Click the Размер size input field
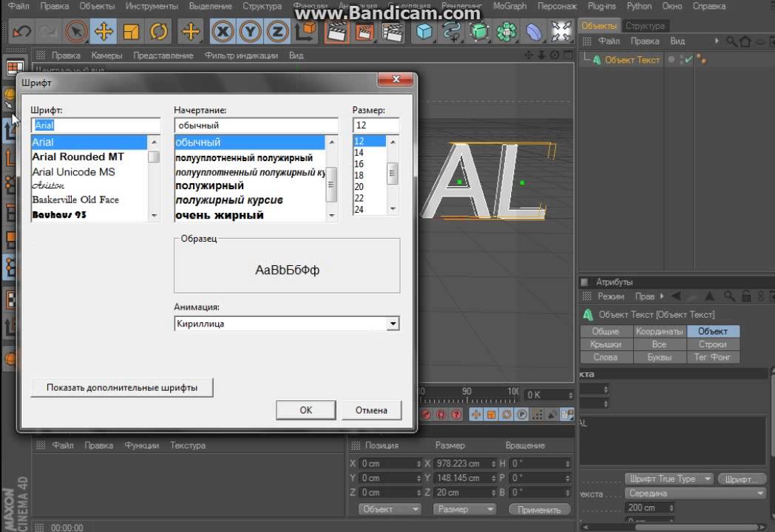775x532 pixels. coord(376,125)
